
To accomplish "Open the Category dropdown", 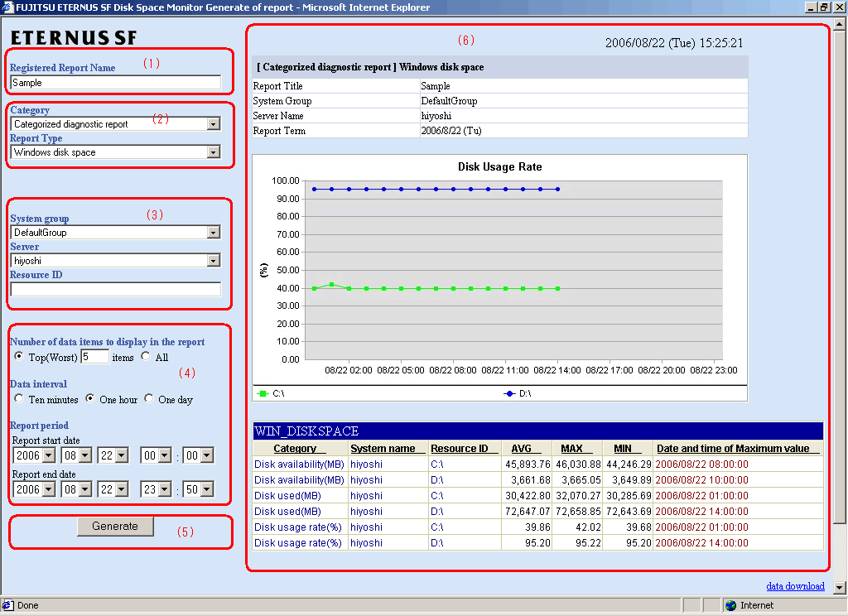I will coord(214,124).
